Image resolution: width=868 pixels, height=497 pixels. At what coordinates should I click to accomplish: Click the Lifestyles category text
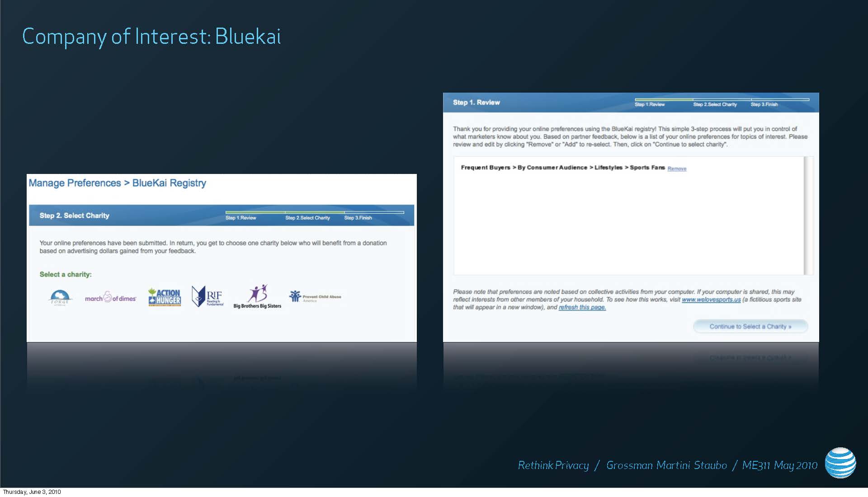608,168
